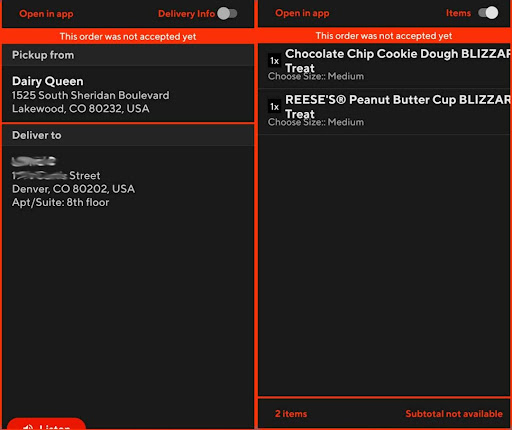Viewport: 512px width, 430px height.
Task: Click the Delivery Info label
Action: (186, 14)
